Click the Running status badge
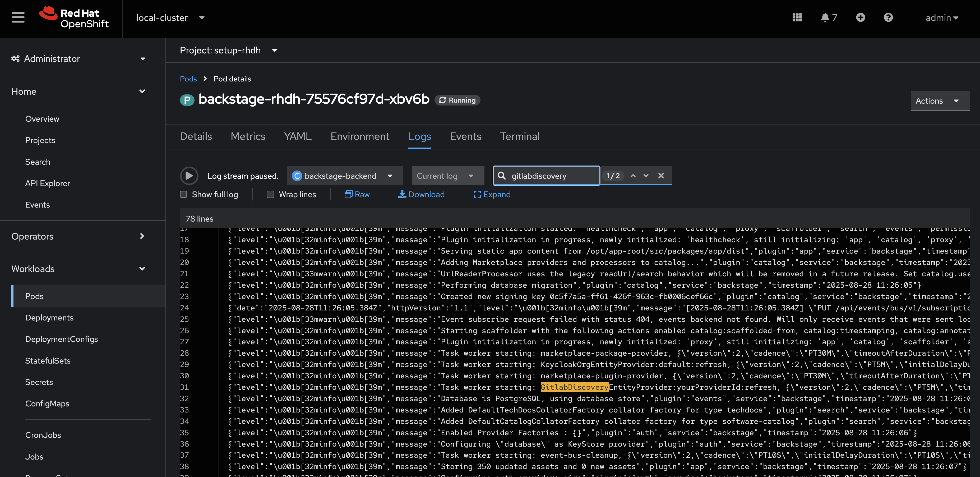The width and height of the screenshot is (980, 477). [457, 100]
